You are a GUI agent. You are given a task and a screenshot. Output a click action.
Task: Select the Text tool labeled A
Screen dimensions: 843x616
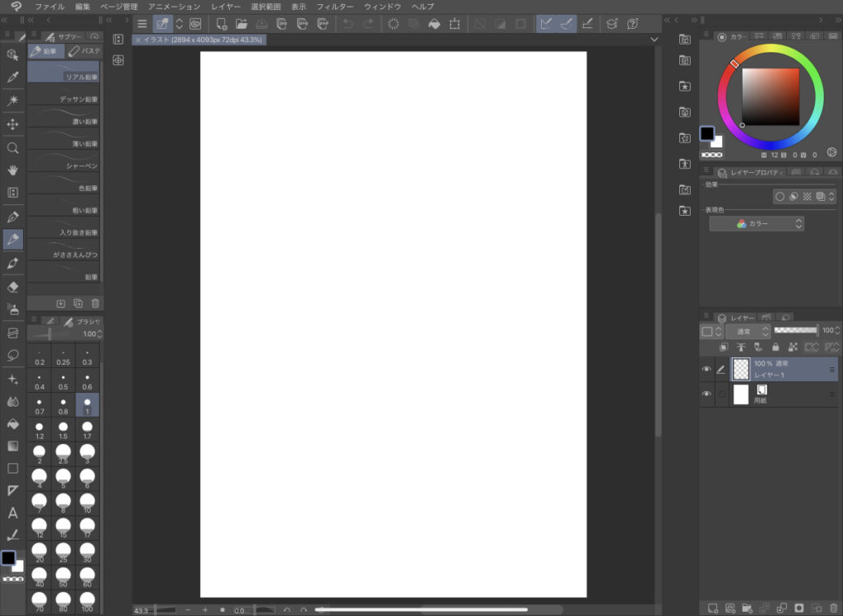coord(12,513)
